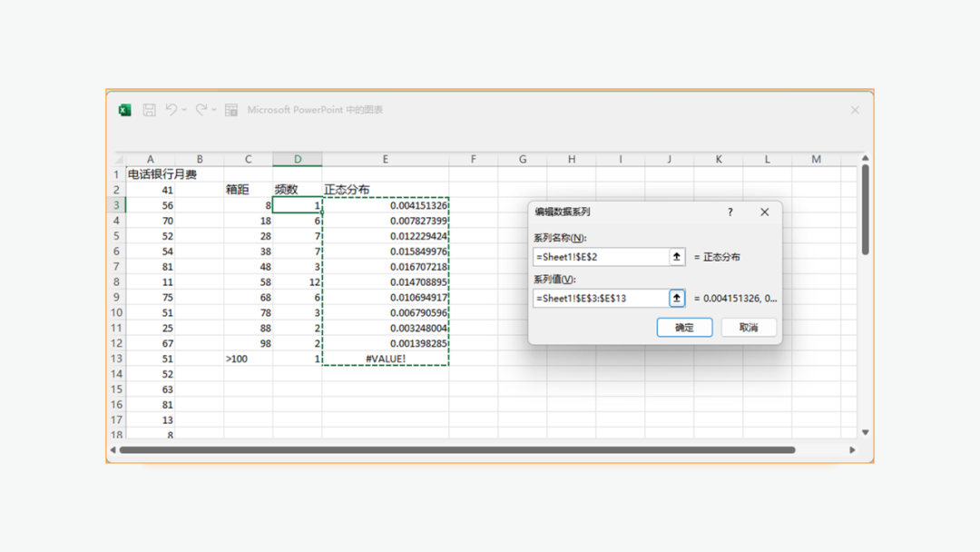980x552 pixels.
Task: Click the vertical scrollbar thumb
Action: [865, 210]
